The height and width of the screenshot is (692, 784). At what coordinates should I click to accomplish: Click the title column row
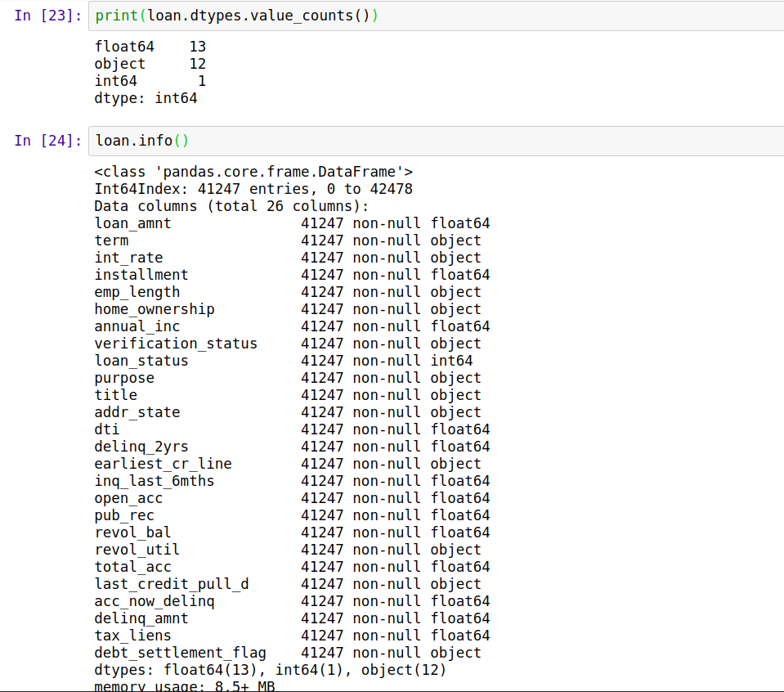point(288,395)
